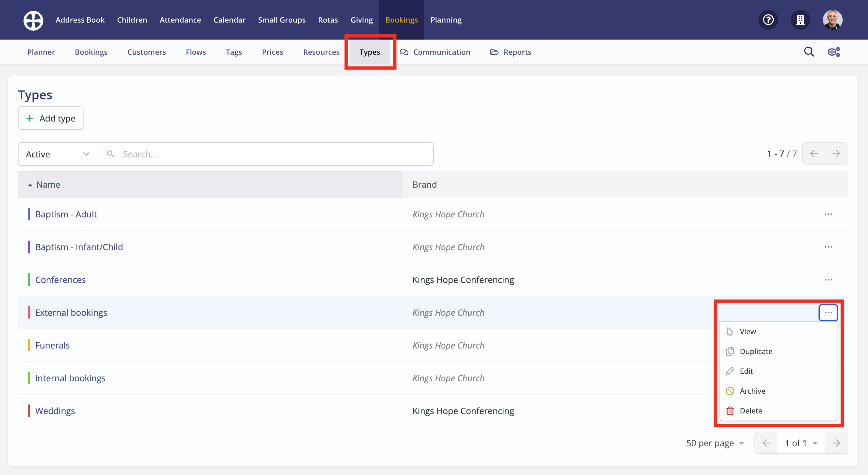Open more options for Conferences row
This screenshot has width=868, height=475.
828,280
